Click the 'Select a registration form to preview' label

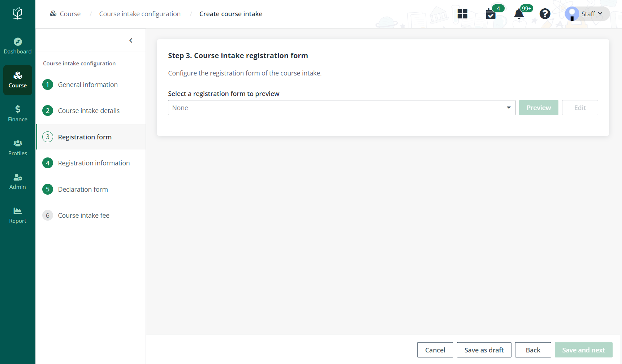click(224, 94)
